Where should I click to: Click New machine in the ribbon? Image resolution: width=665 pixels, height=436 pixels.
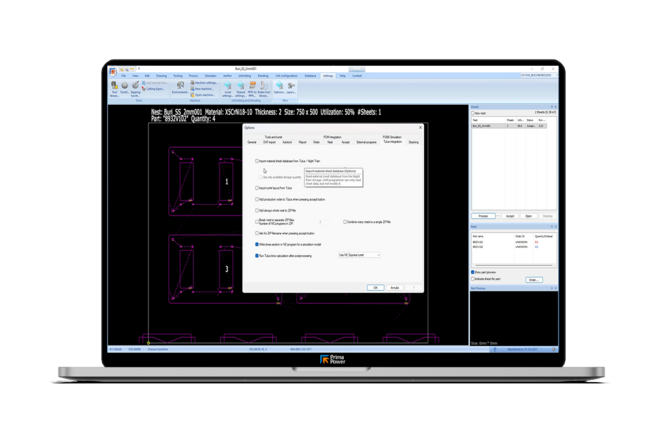click(x=202, y=89)
